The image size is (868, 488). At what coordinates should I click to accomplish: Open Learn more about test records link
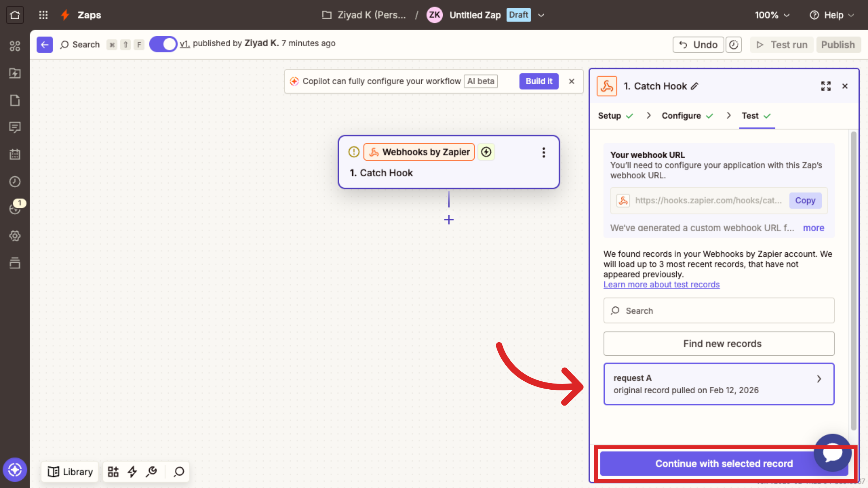661,284
